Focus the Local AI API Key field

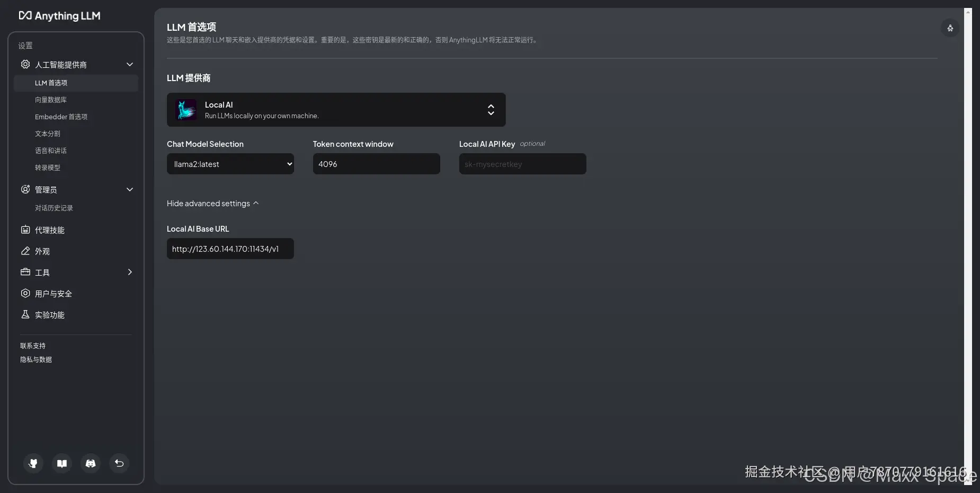point(523,164)
